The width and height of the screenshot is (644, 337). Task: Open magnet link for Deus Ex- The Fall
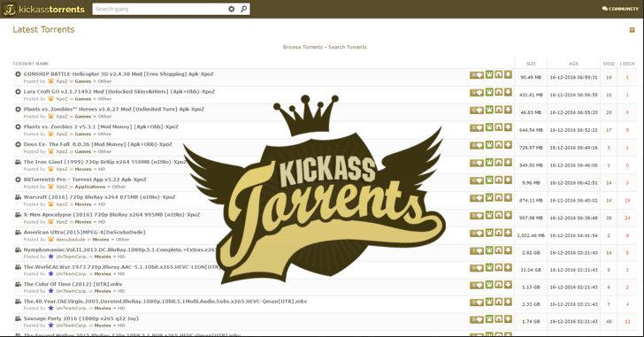pyautogui.click(x=499, y=145)
